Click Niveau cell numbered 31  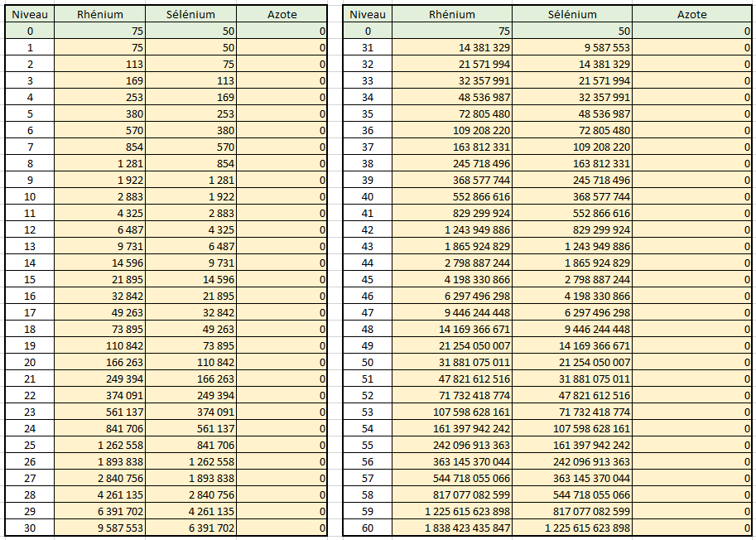[x=368, y=47]
